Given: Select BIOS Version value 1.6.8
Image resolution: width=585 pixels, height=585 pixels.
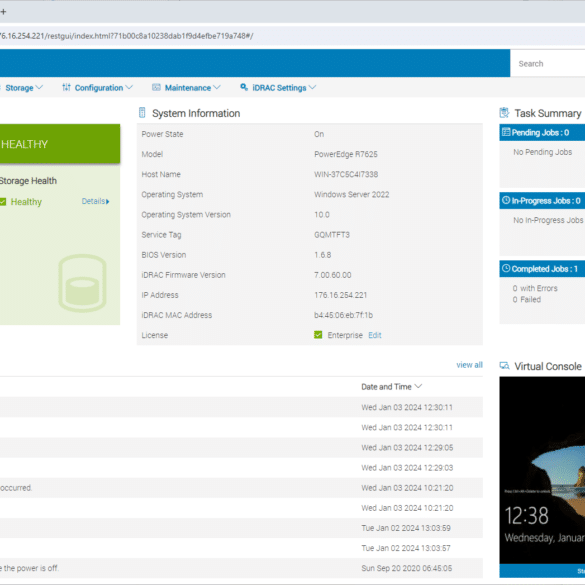Looking at the screenshot, I should [323, 255].
